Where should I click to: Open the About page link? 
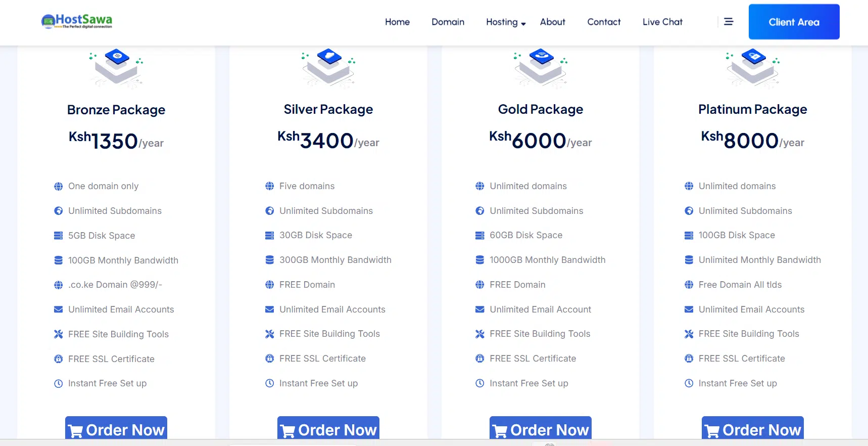coord(552,22)
